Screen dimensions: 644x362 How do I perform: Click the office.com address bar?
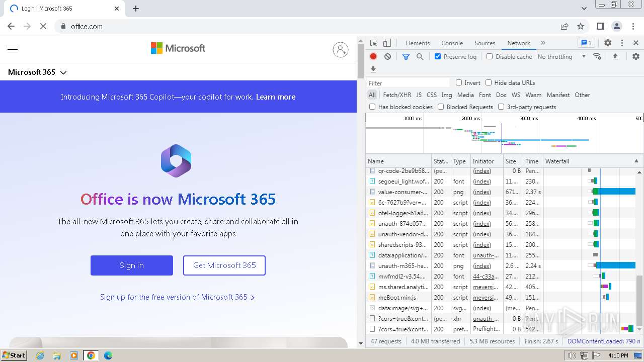click(x=312, y=26)
